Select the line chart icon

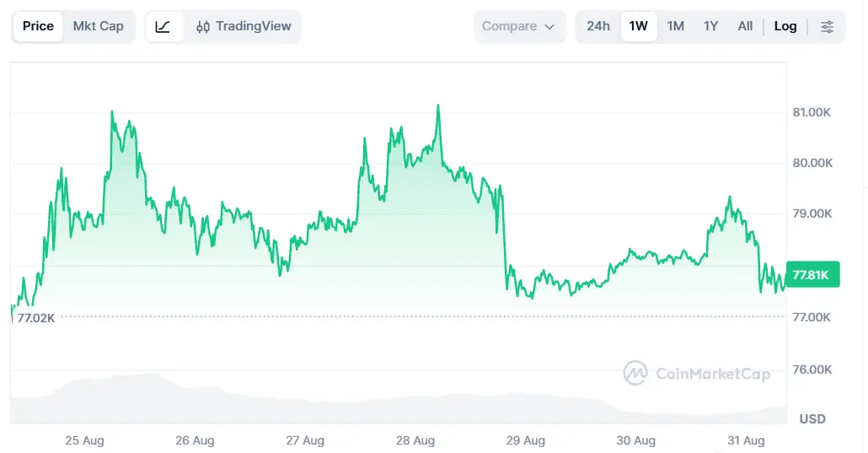click(x=163, y=27)
